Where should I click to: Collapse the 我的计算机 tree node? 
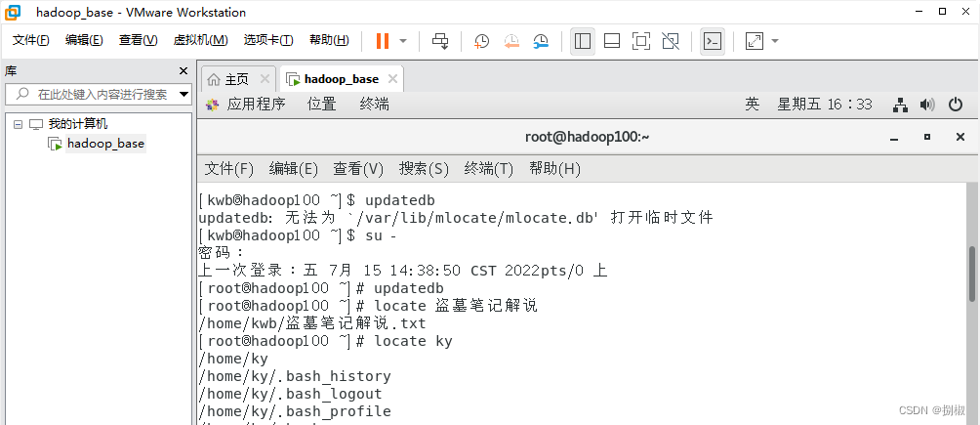(18, 124)
